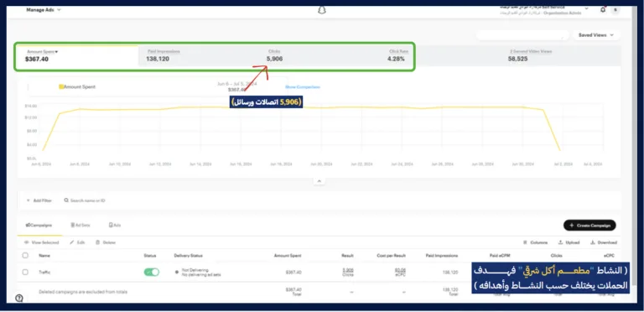Click the $0.06 eCPC cost per result value
The image size is (644, 312).
coord(400,270)
